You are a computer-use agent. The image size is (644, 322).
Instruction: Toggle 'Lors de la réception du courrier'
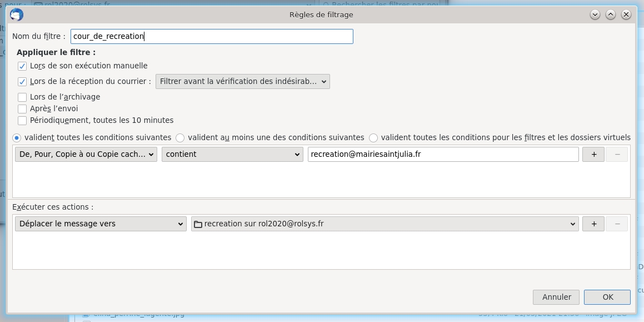point(22,82)
